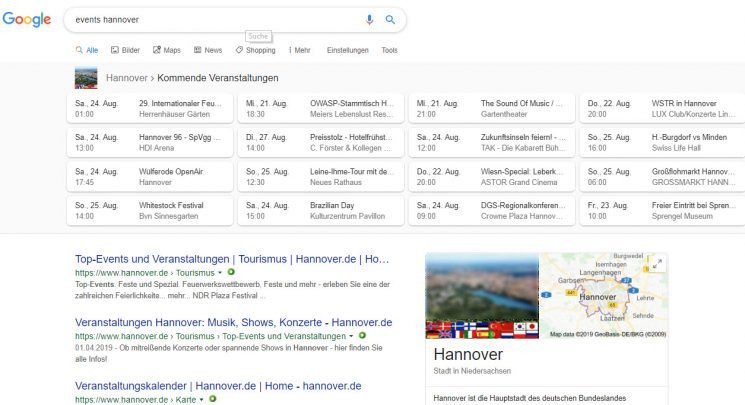Switch to the Maps tab

tap(167, 50)
